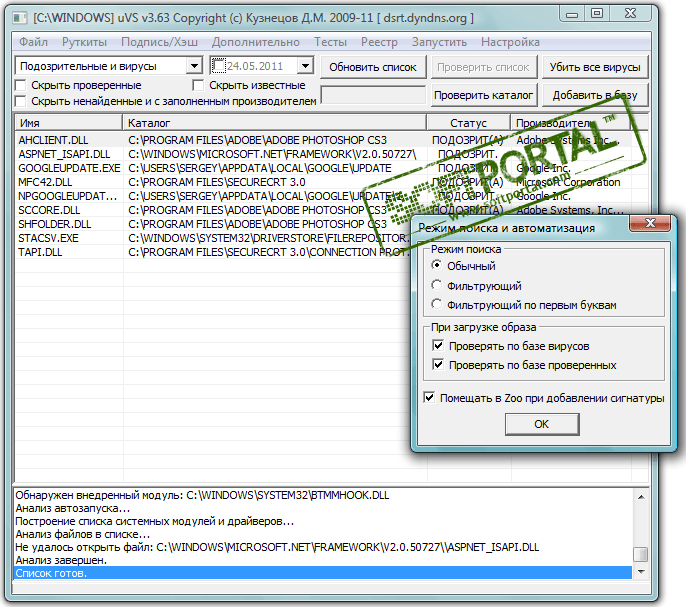The height and width of the screenshot is (607, 686).
Task: Select log line Не удалось открыть файл
Action: tap(323, 547)
